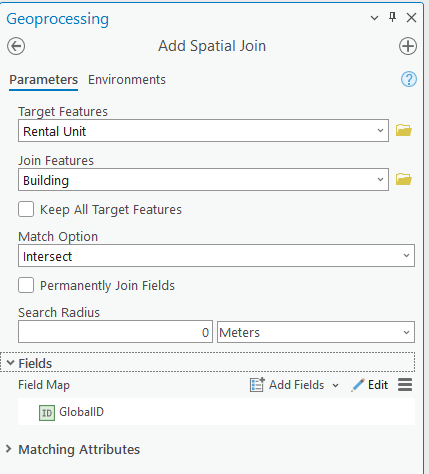Select the Parameters tab
This screenshot has width=429, height=474.
coord(43,80)
